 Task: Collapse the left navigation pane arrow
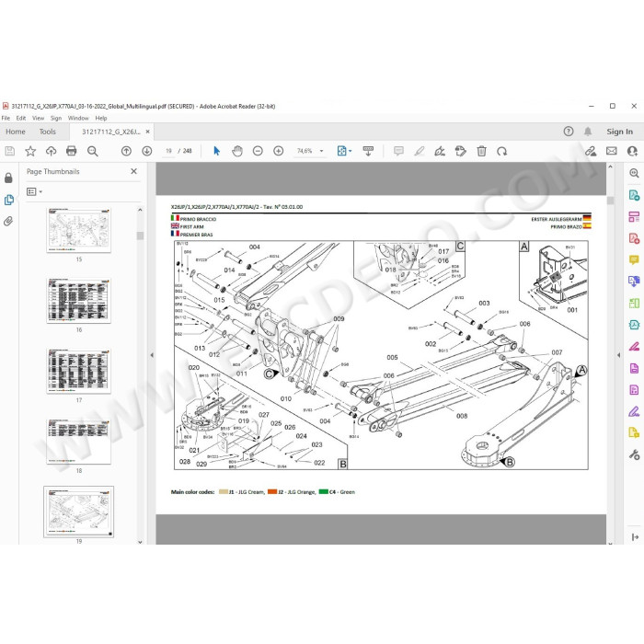pyautogui.click(x=152, y=355)
